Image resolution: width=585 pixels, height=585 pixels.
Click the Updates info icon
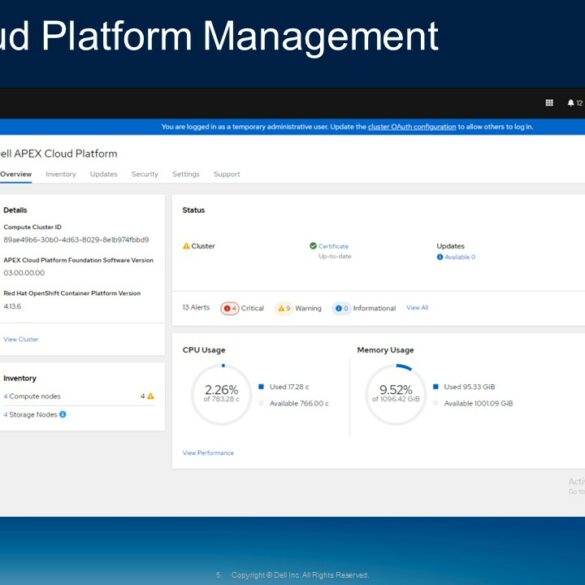440,257
